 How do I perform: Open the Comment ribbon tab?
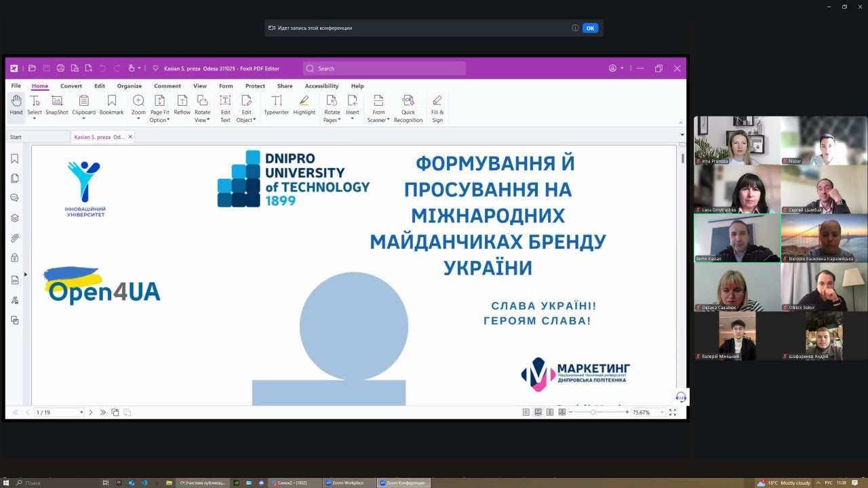tap(167, 86)
